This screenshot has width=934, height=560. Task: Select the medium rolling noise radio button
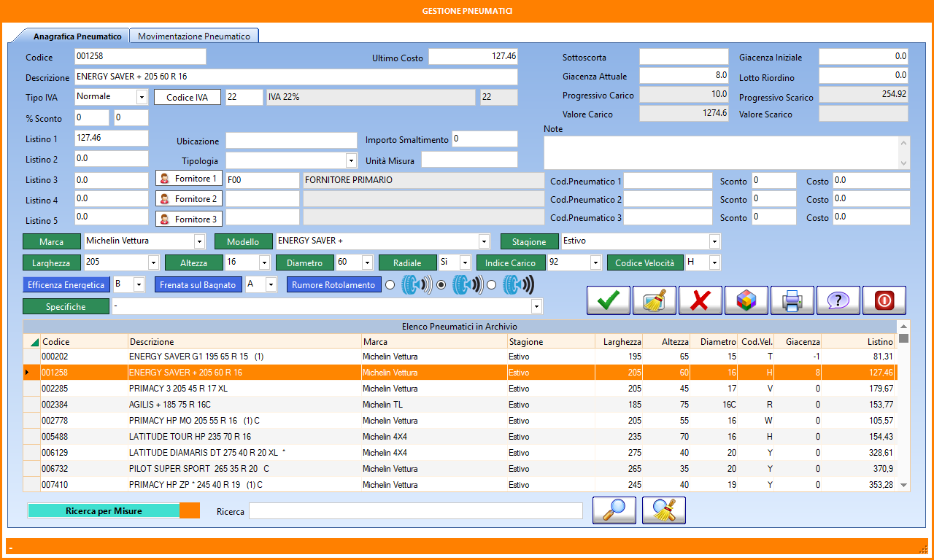click(441, 285)
